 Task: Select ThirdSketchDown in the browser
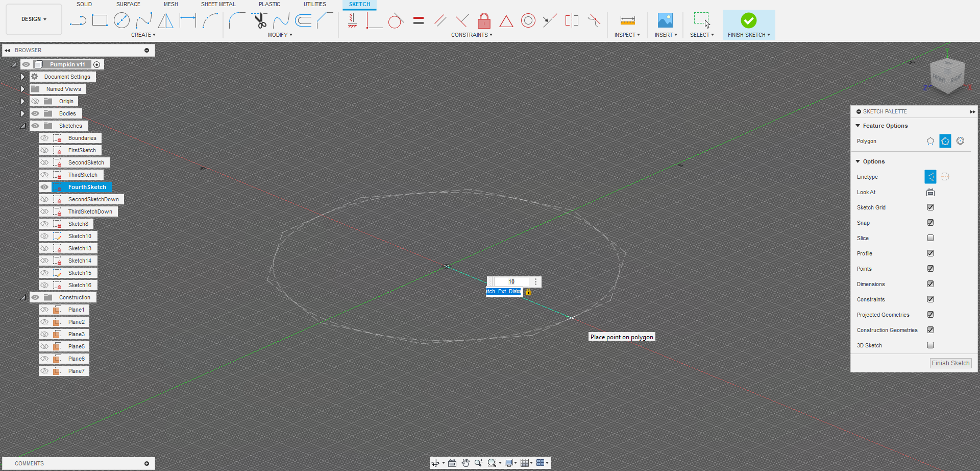coord(90,211)
